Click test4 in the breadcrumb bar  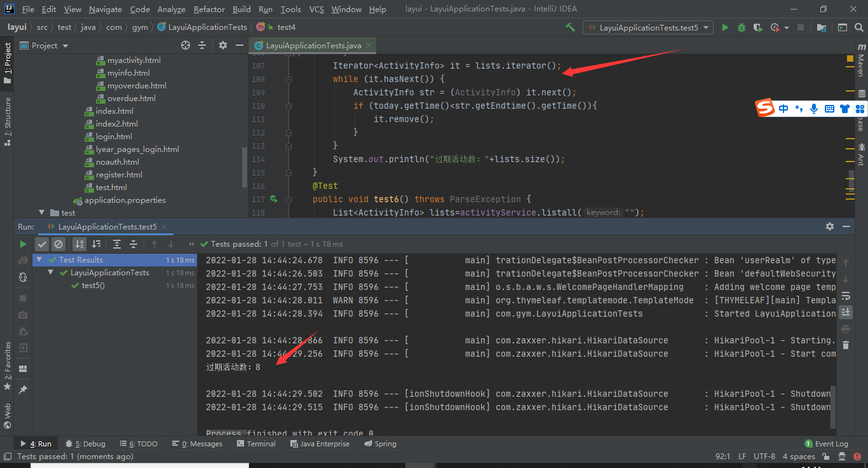pos(287,27)
